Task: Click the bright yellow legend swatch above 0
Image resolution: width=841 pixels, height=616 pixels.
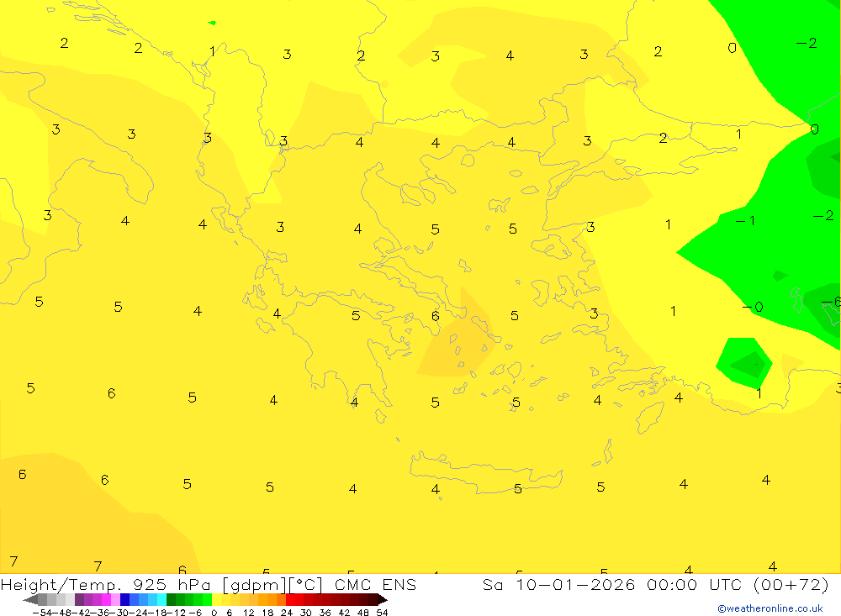Action: pyautogui.click(x=217, y=599)
